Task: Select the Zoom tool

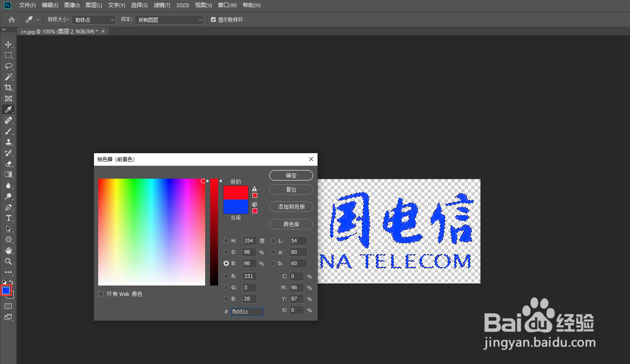Action: [8, 261]
